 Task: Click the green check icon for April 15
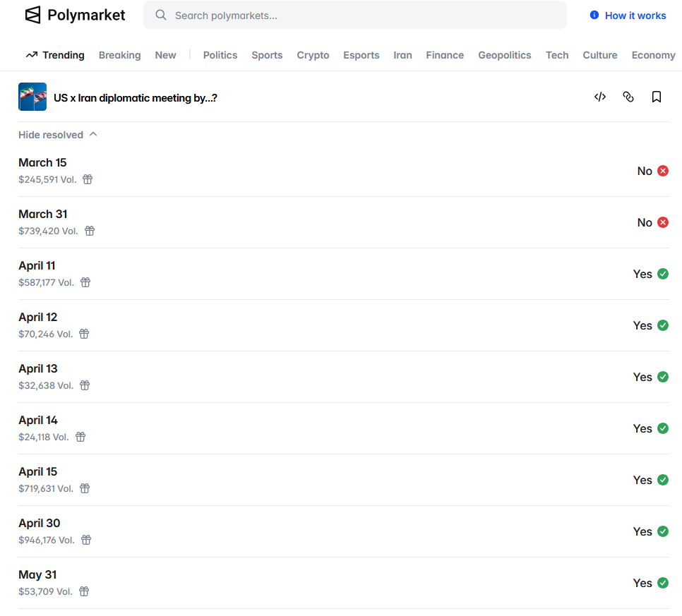tap(663, 480)
